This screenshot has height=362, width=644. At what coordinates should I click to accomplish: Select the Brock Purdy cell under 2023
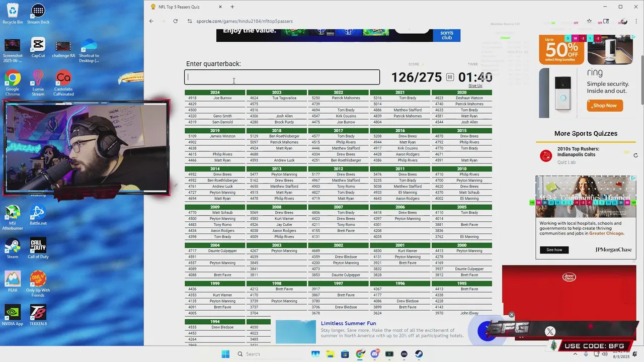[x=284, y=122]
